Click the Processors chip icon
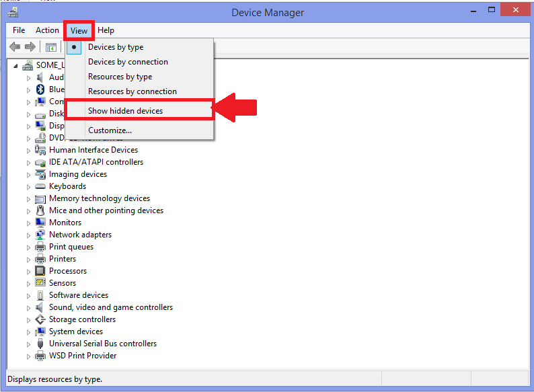This screenshot has width=534, height=392. pyautogui.click(x=40, y=271)
